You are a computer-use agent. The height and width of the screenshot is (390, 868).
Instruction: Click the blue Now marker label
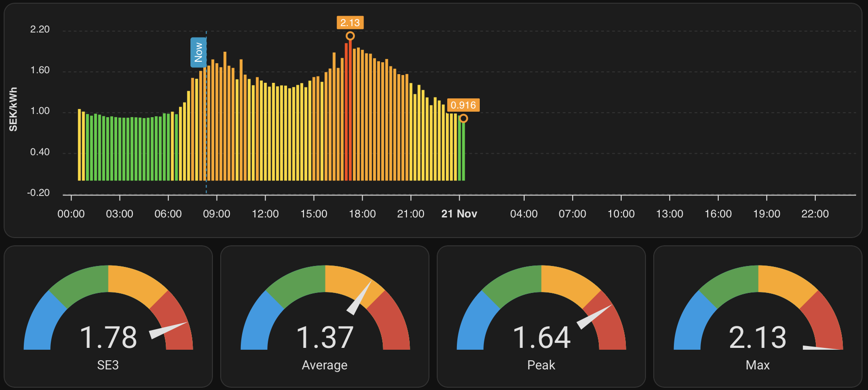point(198,52)
